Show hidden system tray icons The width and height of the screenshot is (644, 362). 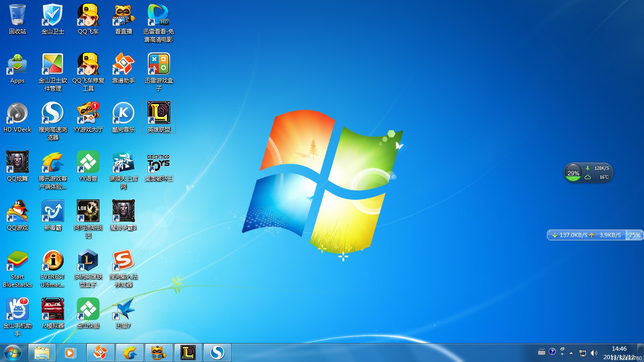(x=571, y=353)
